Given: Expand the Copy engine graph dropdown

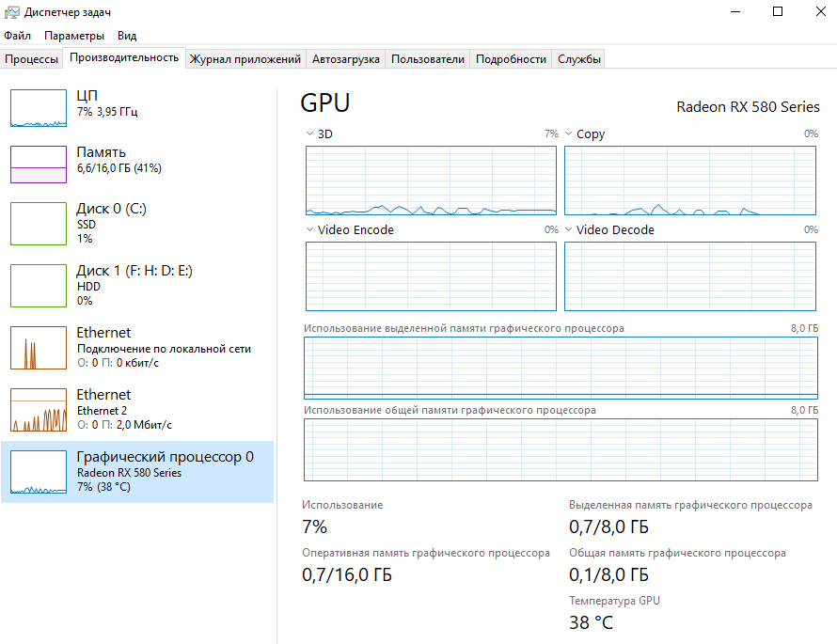Looking at the screenshot, I should point(569,134).
